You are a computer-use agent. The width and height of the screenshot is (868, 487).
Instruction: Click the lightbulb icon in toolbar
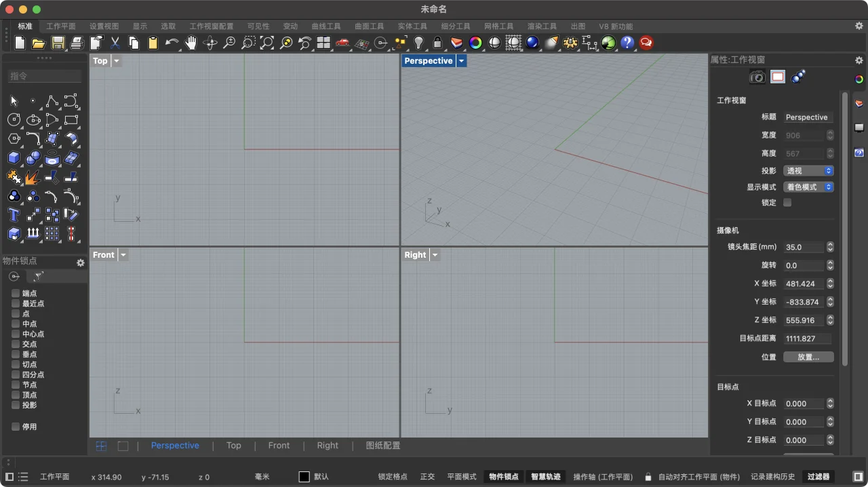(418, 43)
